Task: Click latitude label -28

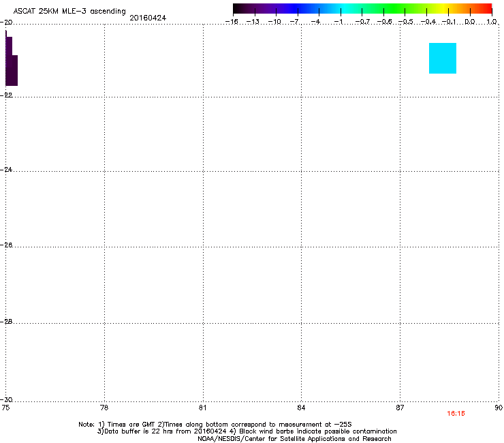Action: point(6,322)
